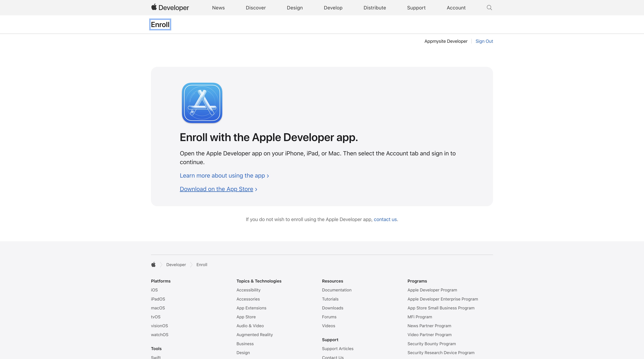Click the Topics & Technologies footer heading

coord(259,281)
